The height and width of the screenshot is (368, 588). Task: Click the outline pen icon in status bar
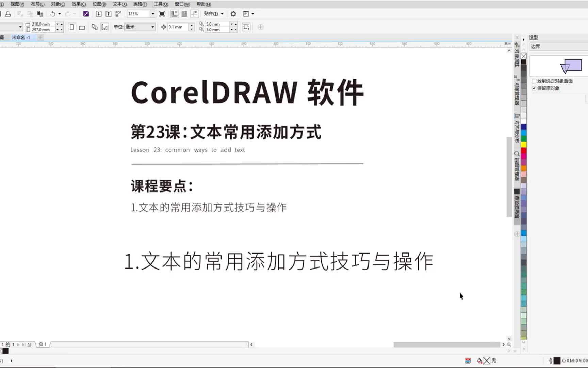(x=551, y=361)
